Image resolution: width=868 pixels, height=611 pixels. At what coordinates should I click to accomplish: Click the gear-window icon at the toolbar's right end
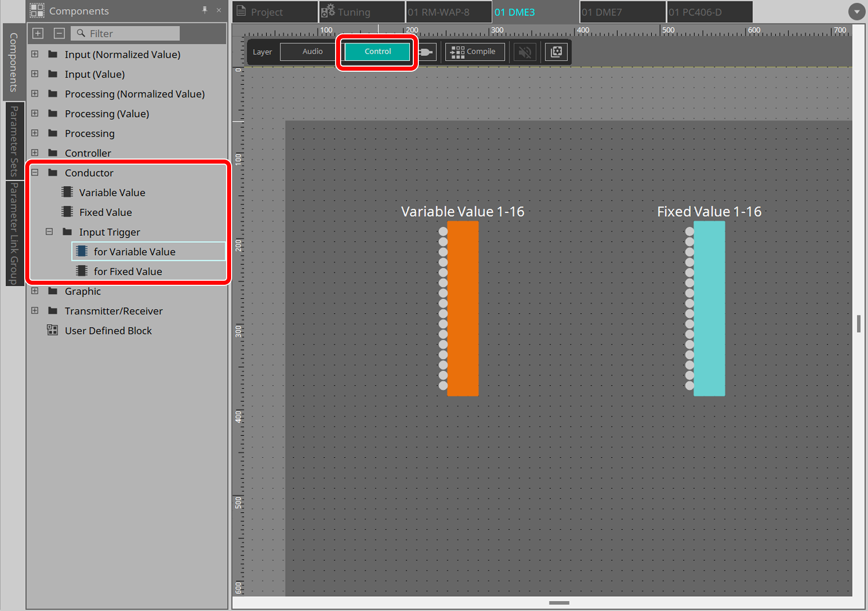point(556,52)
